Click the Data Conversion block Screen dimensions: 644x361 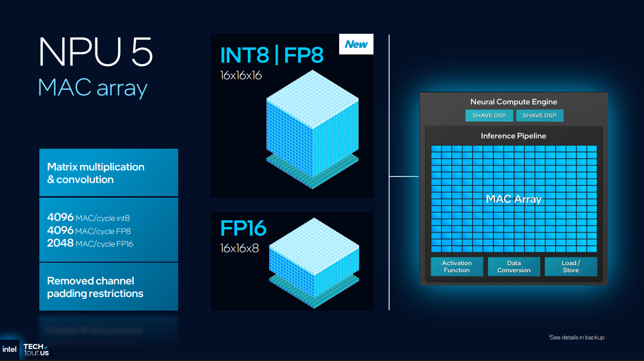pyautogui.click(x=513, y=267)
